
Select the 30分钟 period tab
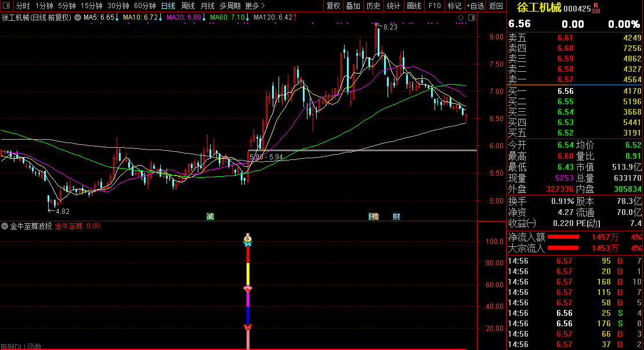pos(118,6)
